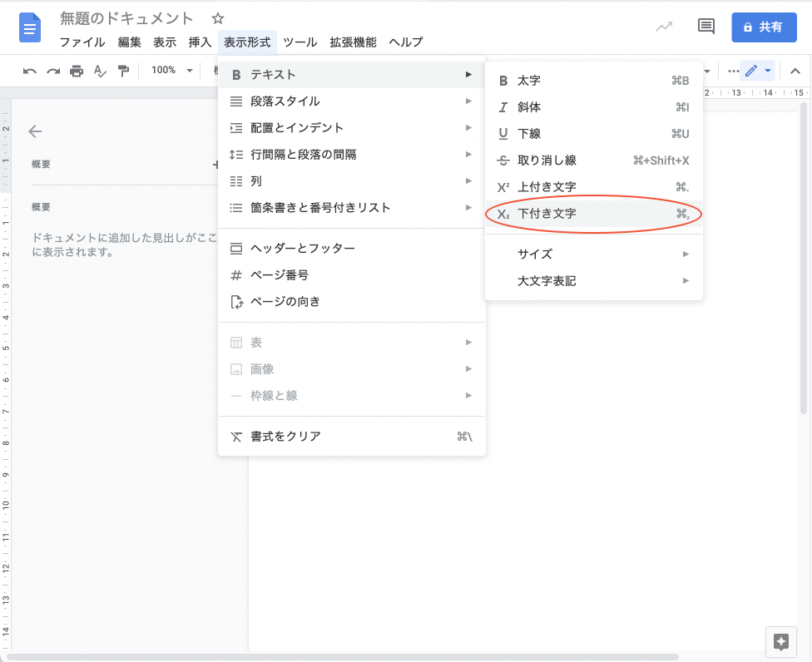Select the paint format roller icon
This screenshot has width=812, height=662.
[x=123, y=72]
